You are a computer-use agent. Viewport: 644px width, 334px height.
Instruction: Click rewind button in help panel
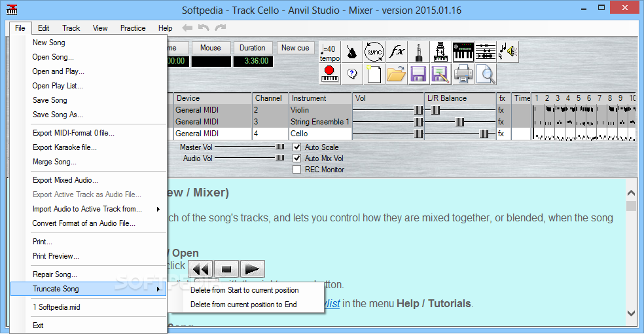pos(200,270)
